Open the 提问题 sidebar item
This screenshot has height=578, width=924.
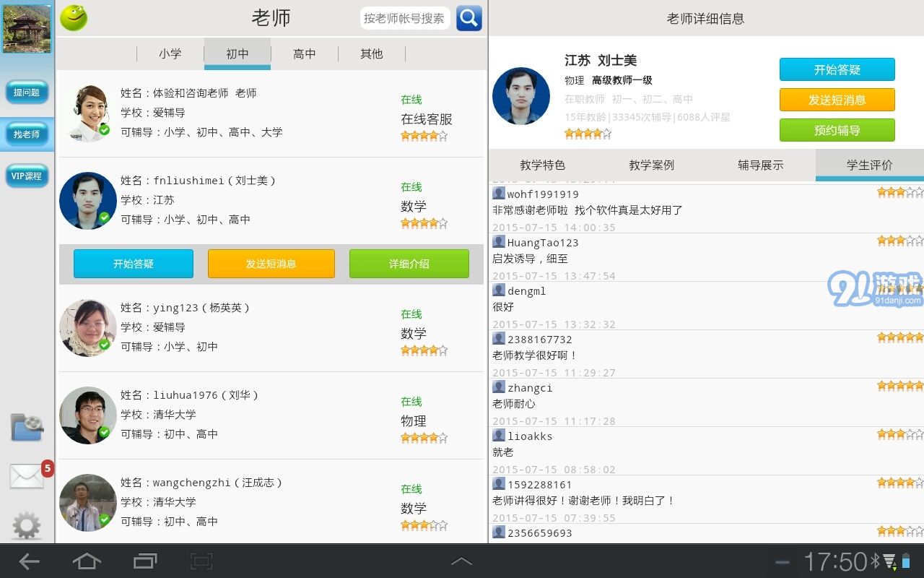(27, 92)
